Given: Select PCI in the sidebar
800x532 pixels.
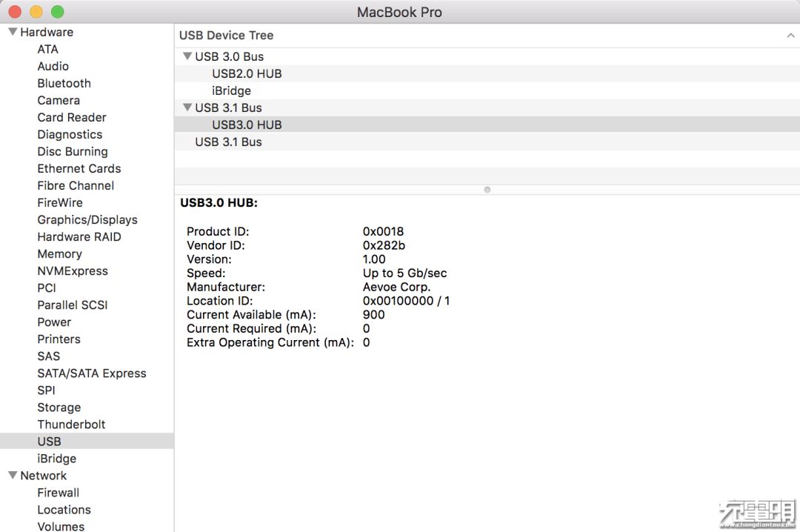Looking at the screenshot, I should click(47, 288).
